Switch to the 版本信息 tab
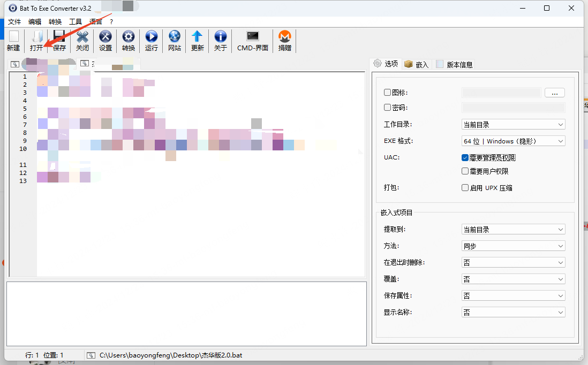 pyautogui.click(x=454, y=64)
